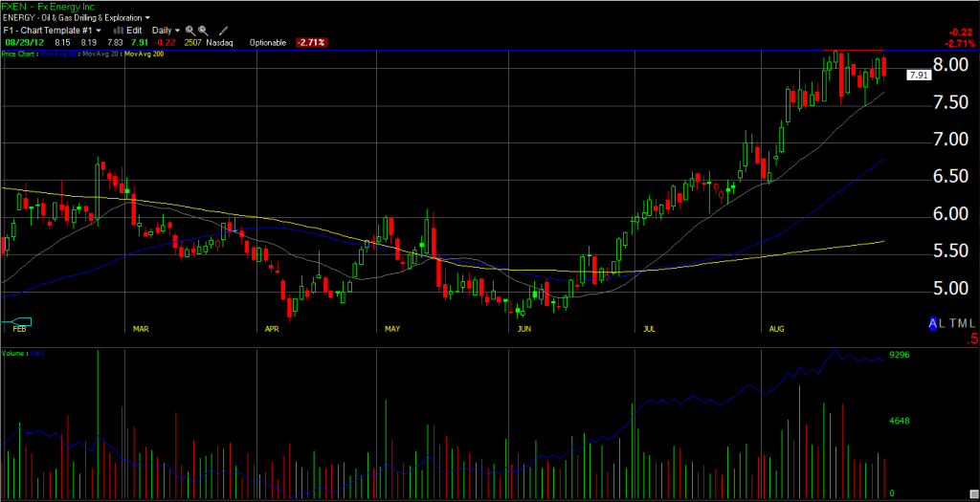Click the 0 volume axis value

click(x=892, y=493)
